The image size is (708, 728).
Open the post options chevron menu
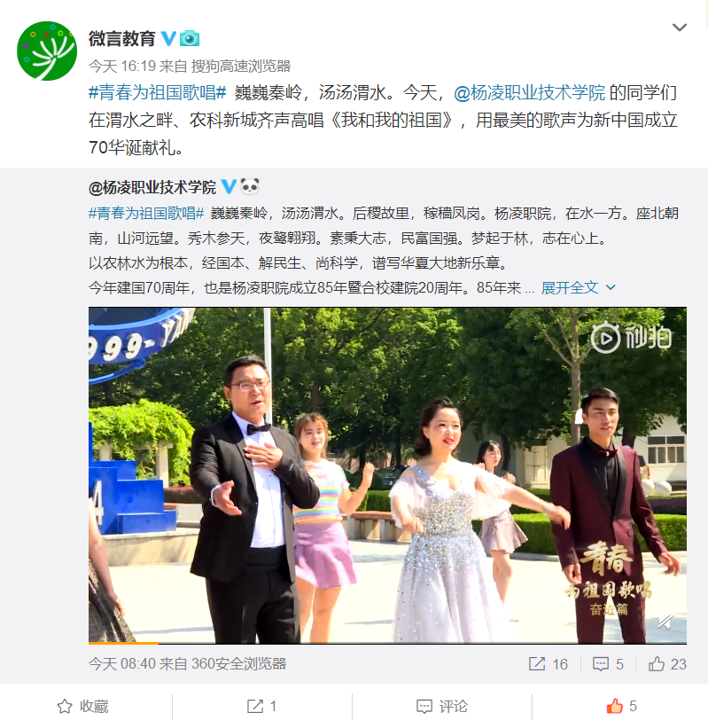[680, 27]
